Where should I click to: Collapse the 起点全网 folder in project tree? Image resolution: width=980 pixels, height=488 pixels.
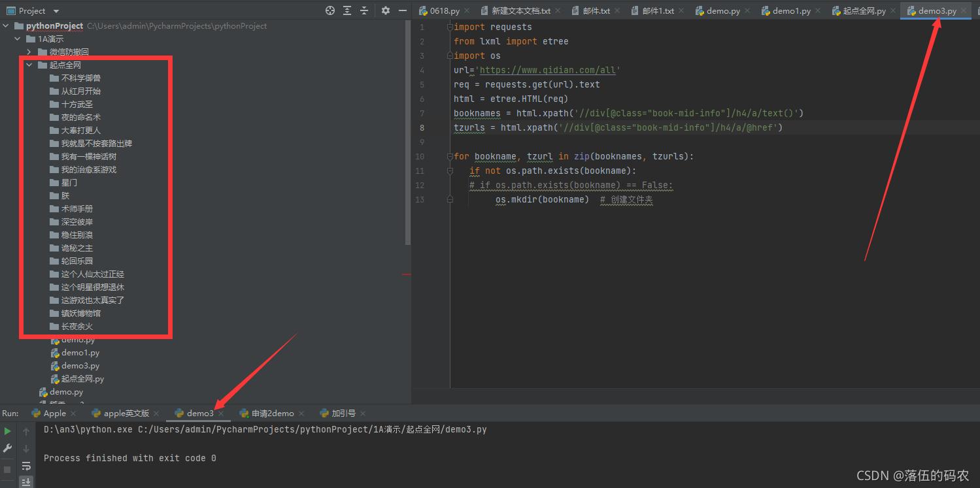28,65
